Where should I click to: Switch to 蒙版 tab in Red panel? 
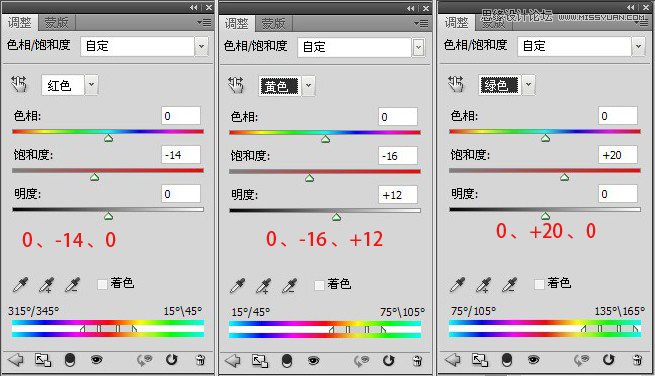pyautogui.click(x=56, y=23)
